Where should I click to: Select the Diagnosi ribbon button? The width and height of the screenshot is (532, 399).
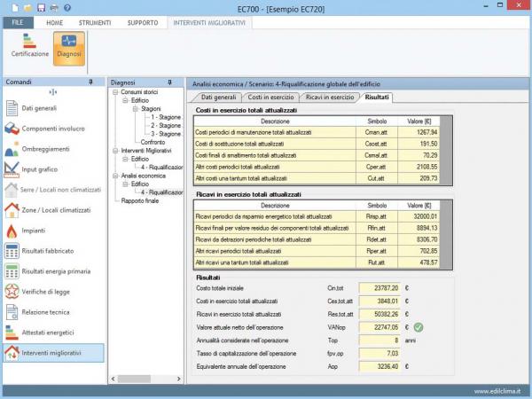(x=69, y=49)
